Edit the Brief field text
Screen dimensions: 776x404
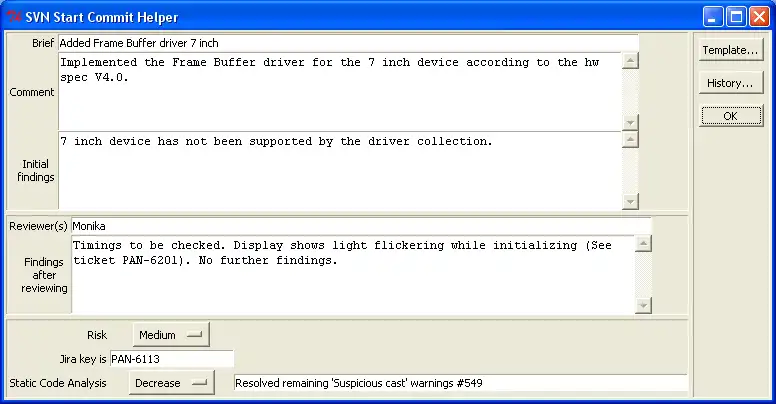348,43
